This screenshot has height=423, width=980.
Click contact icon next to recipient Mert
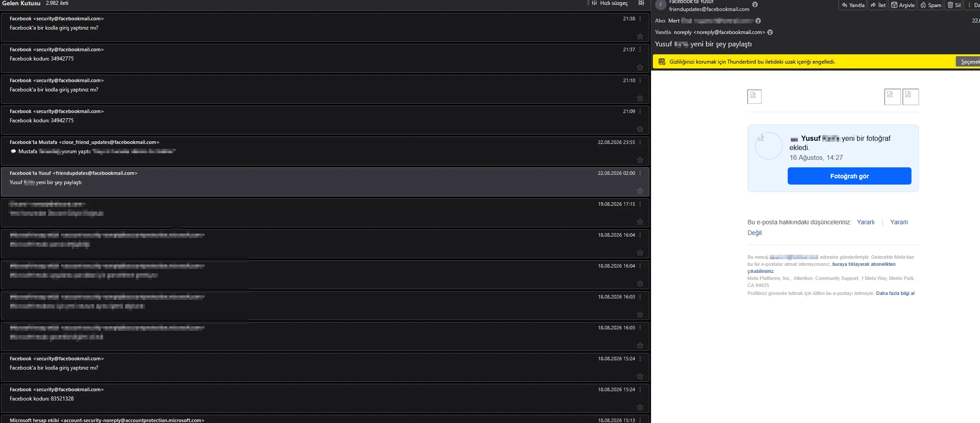(758, 21)
